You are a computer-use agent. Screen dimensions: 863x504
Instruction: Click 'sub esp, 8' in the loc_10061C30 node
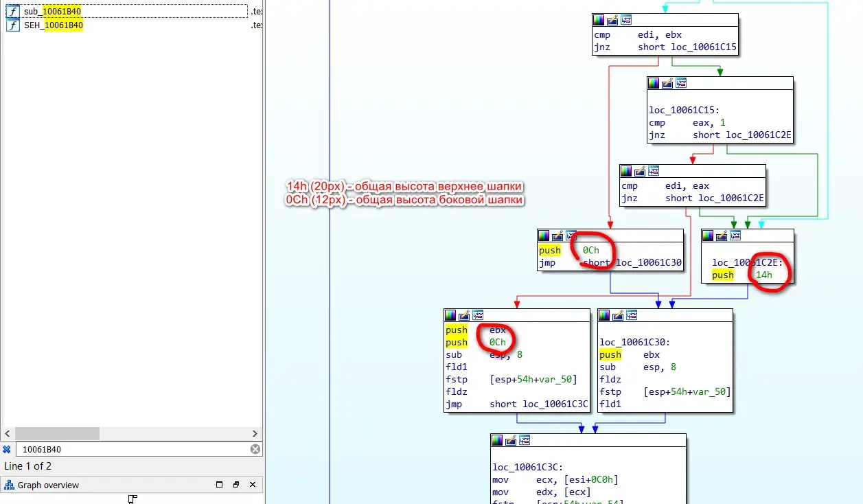coord(638,367)
